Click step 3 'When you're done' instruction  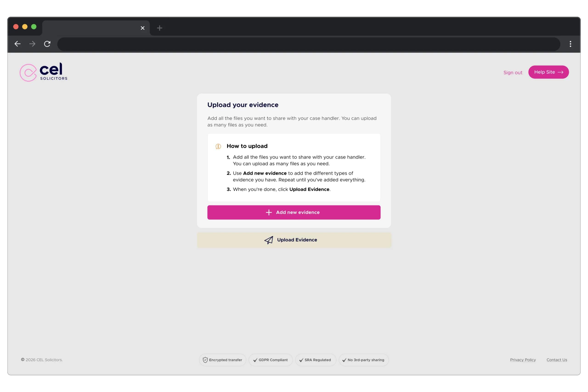click(x=279, y=189)
